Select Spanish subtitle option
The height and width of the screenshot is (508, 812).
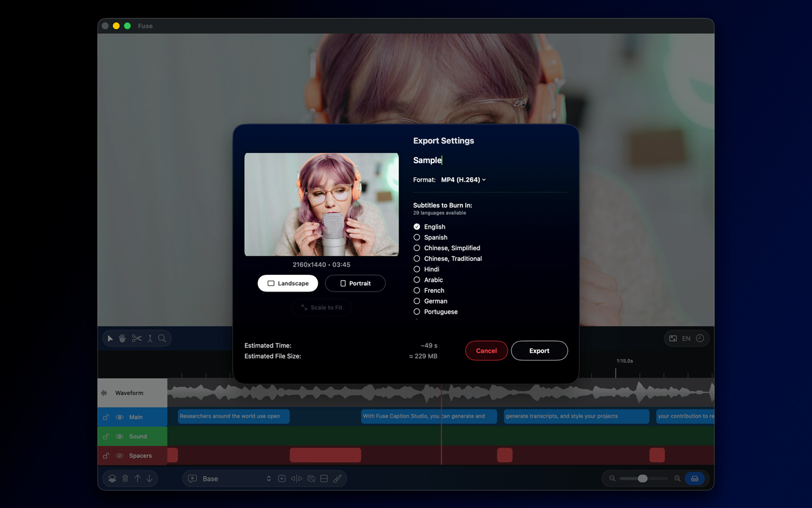tap(417, 237)
